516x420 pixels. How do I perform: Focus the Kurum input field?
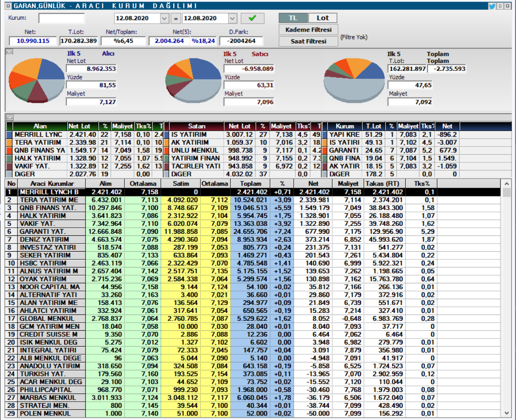[x=62, y=18]
